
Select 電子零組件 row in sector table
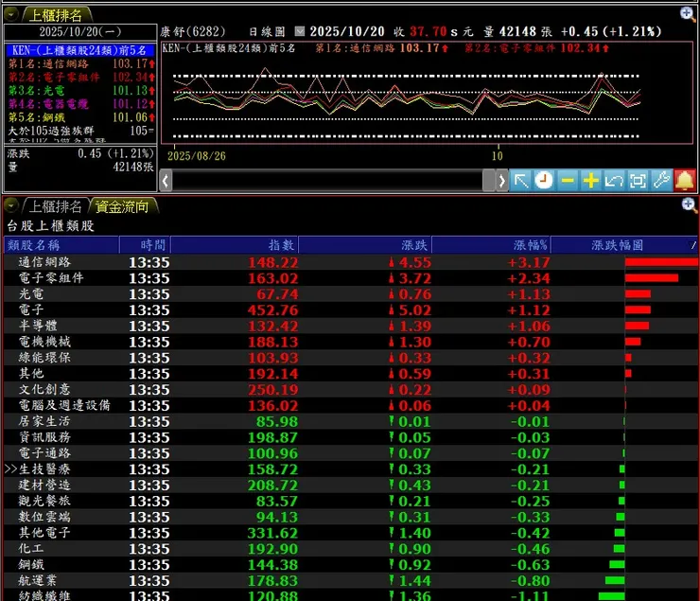click(x=350, y=278)
